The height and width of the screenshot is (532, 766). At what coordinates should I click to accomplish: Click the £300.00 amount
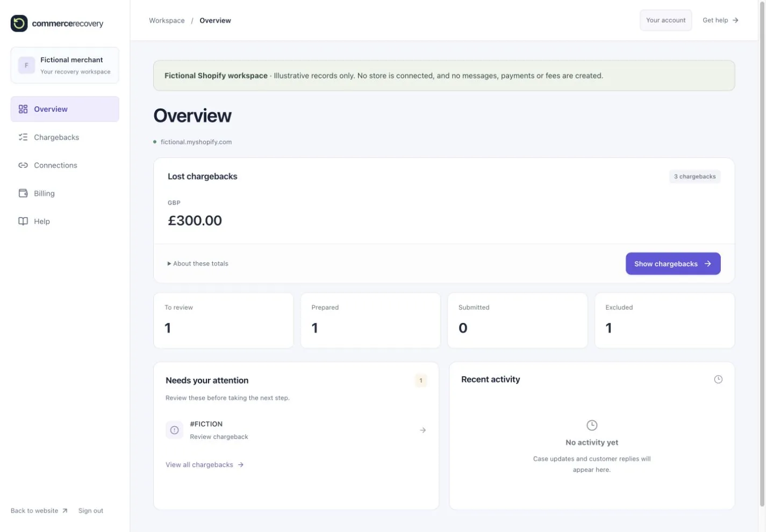[x=195, y=220]
